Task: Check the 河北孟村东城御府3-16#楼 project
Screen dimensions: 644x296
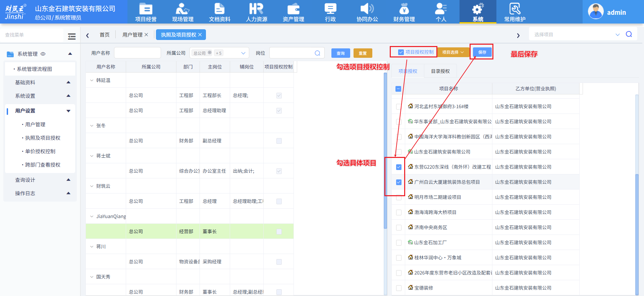Action: coord(399,107)
